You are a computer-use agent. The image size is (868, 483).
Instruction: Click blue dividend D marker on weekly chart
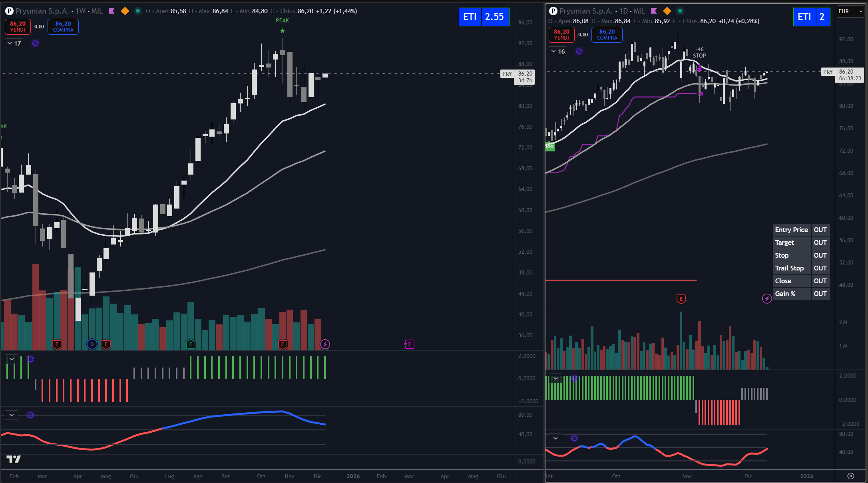(x=92, y=344)
